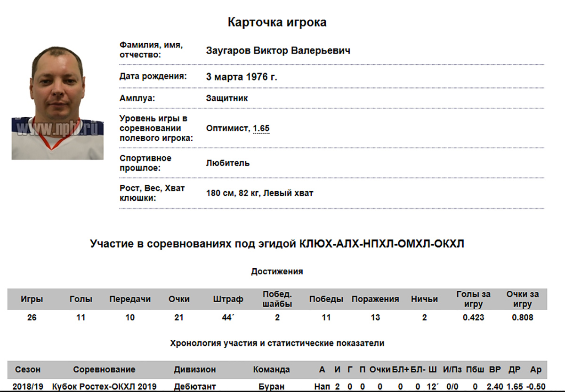Image resolution: width=565 pixels, height=392 pixels.
Task: Click the Игры column header
Action: (32, 299)
